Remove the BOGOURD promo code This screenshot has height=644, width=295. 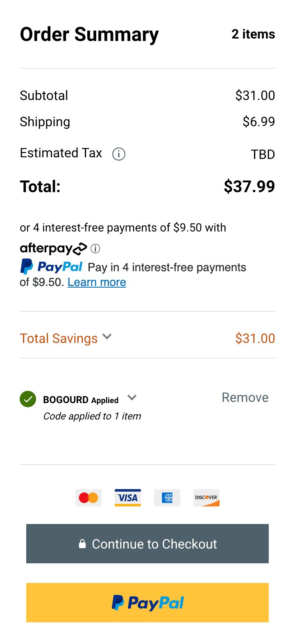[x=245, y=397]
